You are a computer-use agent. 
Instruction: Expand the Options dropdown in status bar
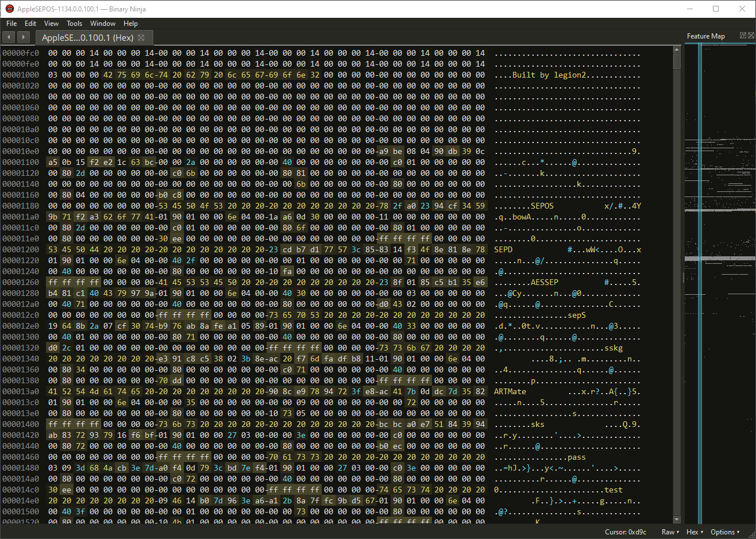click(x=725, y=532)
